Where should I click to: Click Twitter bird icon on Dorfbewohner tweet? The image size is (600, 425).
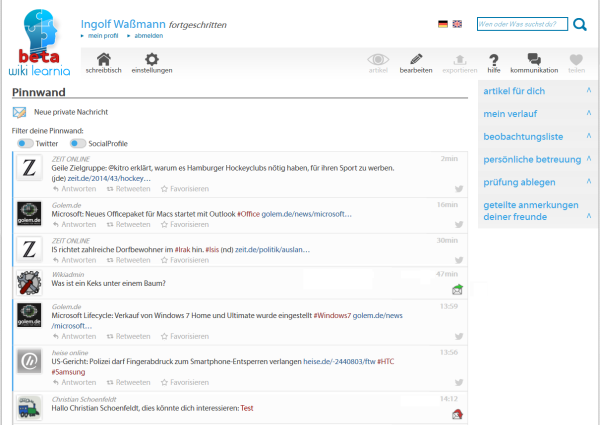[459, 260]
